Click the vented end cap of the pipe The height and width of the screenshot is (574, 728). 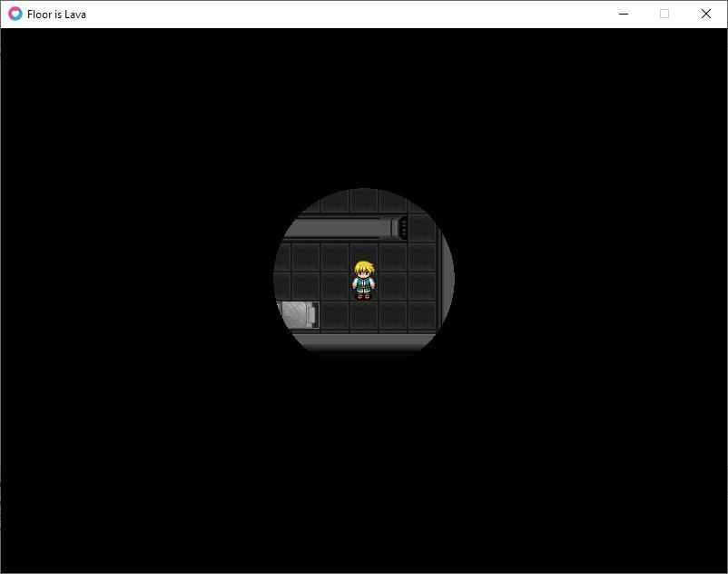tap(400, 227)
